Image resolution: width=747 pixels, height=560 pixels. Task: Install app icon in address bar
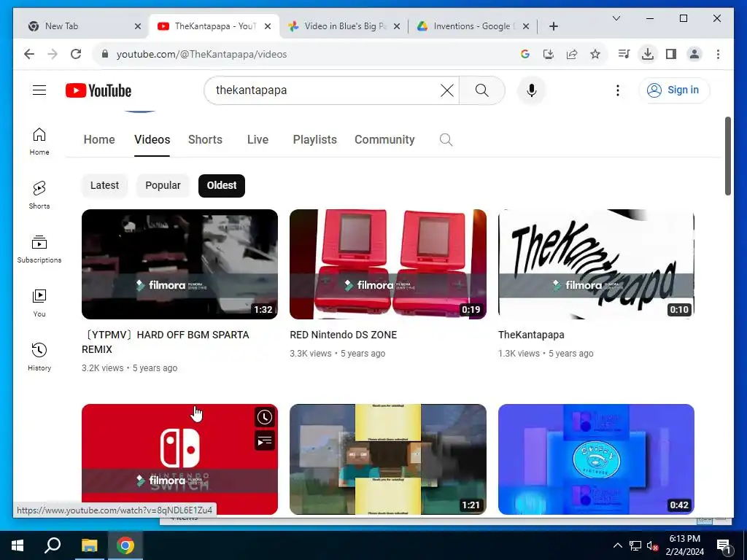tap(549, 54)
